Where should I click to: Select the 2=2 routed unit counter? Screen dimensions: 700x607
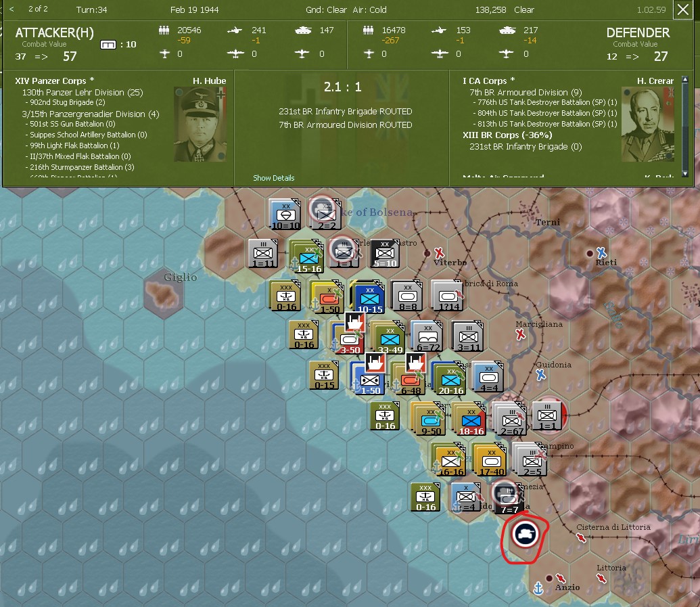pos(325,214)
